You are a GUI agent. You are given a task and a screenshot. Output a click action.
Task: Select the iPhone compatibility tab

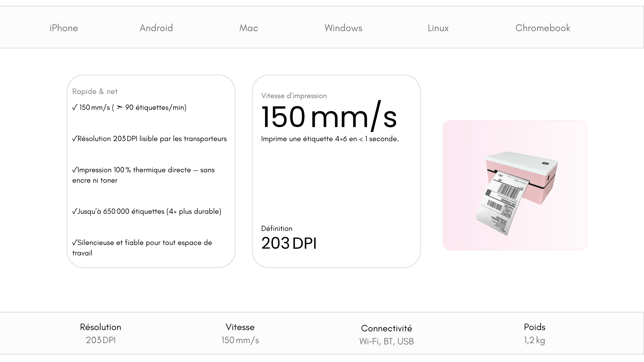pos(64,28)
